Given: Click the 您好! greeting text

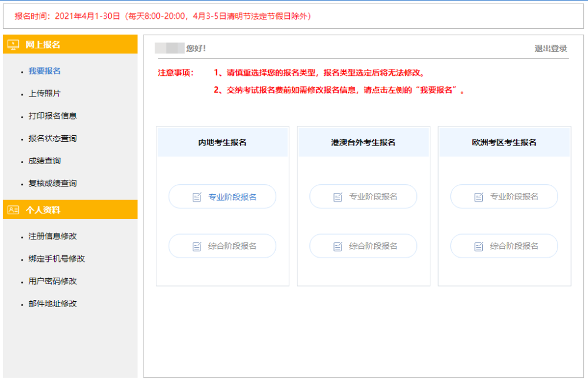Looking at the screenshot, I should click(196, 48).
